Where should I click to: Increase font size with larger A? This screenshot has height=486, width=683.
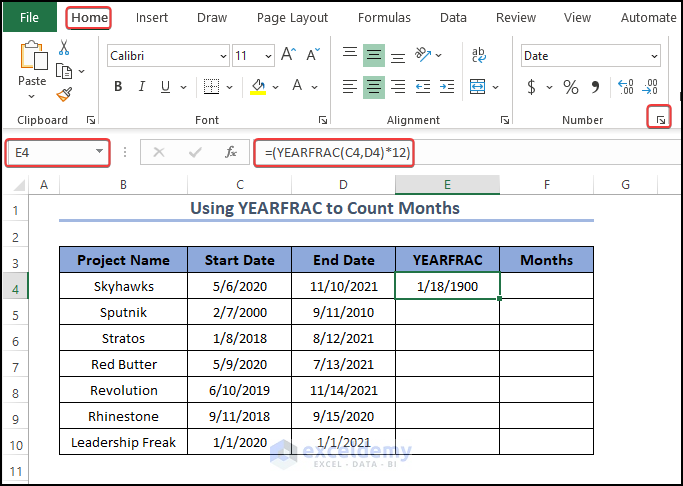tap(288, 55)
